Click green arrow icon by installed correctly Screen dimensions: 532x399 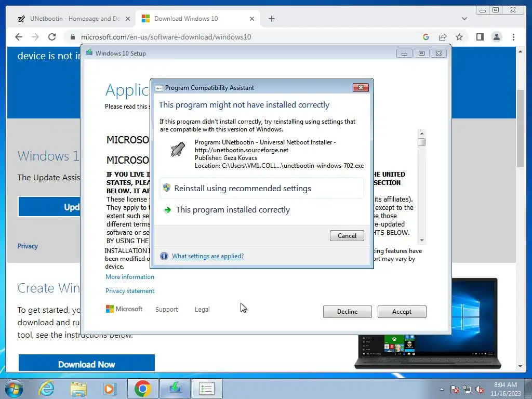pyautogui.click(x=168, y=210)
